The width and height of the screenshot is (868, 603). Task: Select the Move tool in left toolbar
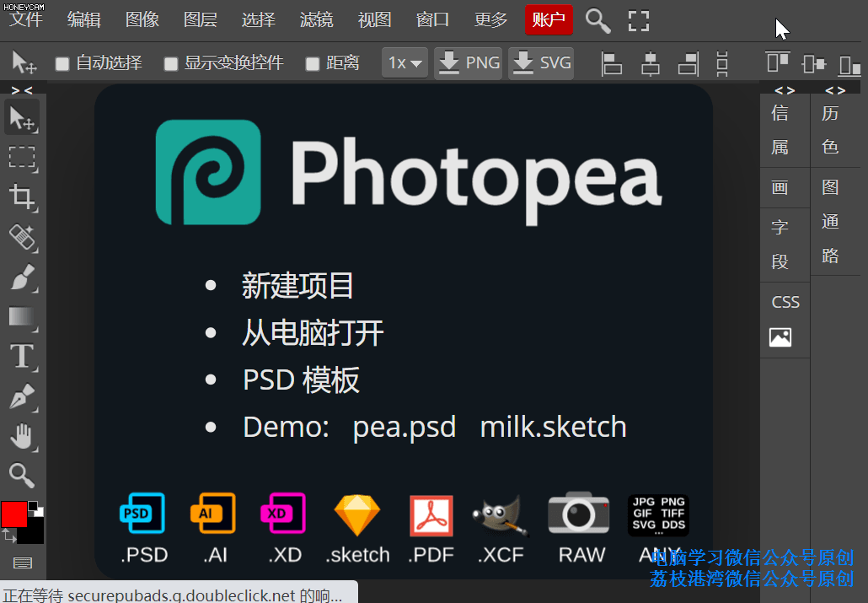[x=22, y=118]
